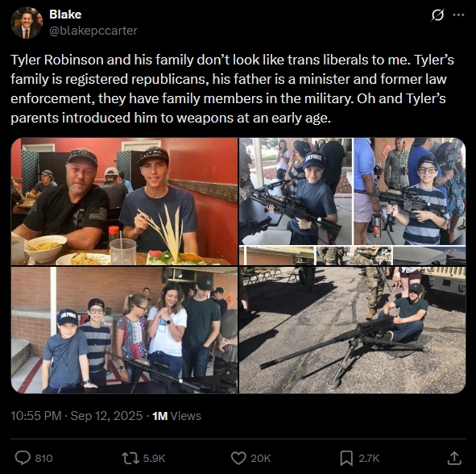
Task: Open the @blakepccarter handle link
Action: (x=93, y=31)
